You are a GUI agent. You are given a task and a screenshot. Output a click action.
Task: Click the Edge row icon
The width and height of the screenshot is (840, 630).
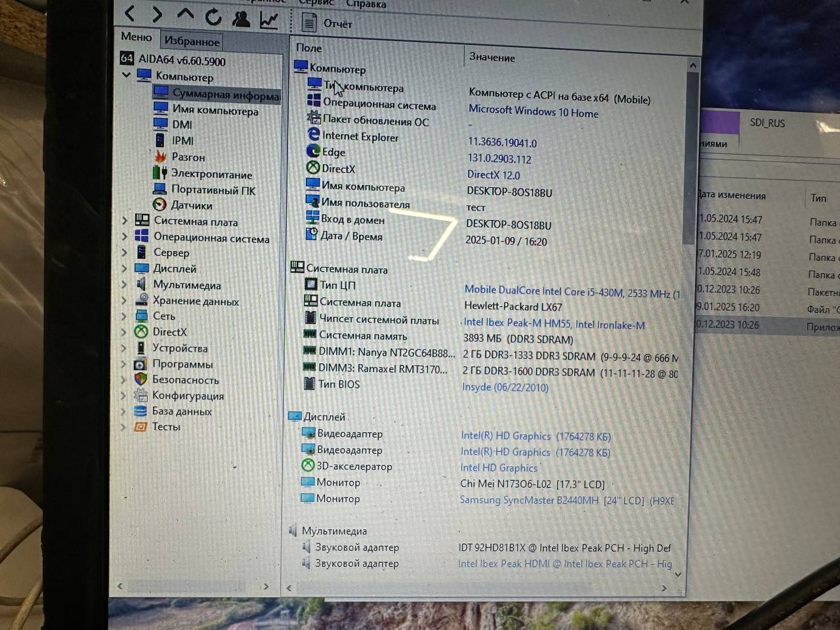point(314,150)
